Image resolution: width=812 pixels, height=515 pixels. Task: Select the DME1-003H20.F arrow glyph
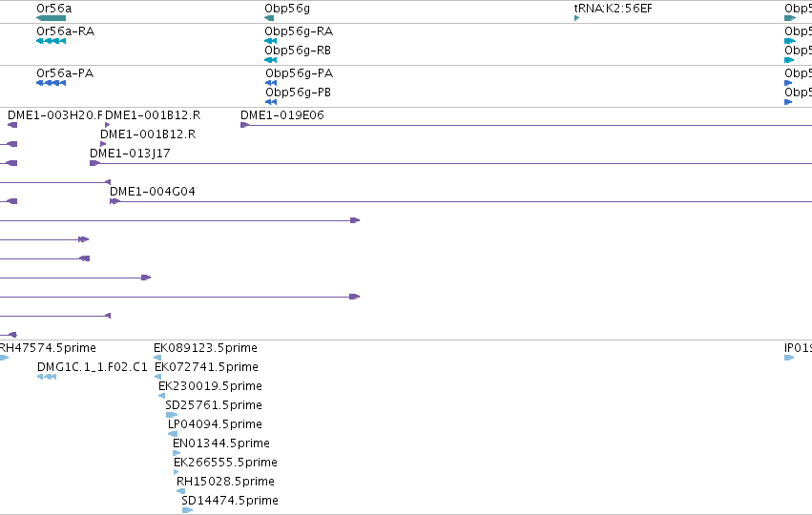point(12,125)
